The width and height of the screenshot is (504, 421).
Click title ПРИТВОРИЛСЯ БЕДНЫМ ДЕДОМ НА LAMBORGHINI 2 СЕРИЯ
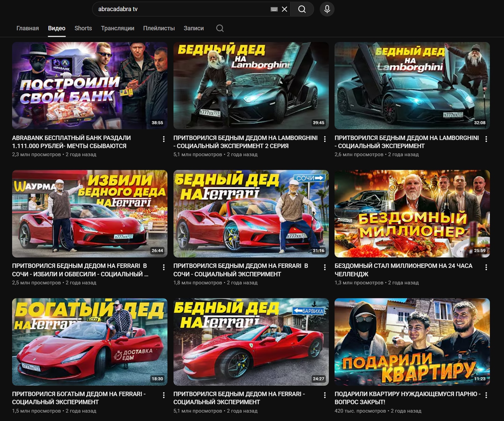point(245,142)
